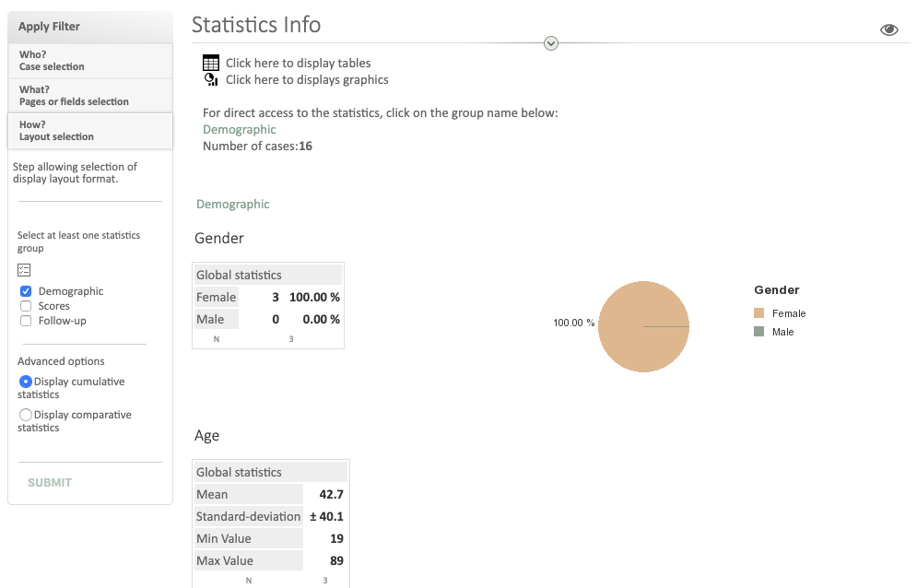The height and width of the screenshot is (588, 917).
Task: Check the Follow-up statistics group
Action: pyautogui.click(x=26, y=321)
